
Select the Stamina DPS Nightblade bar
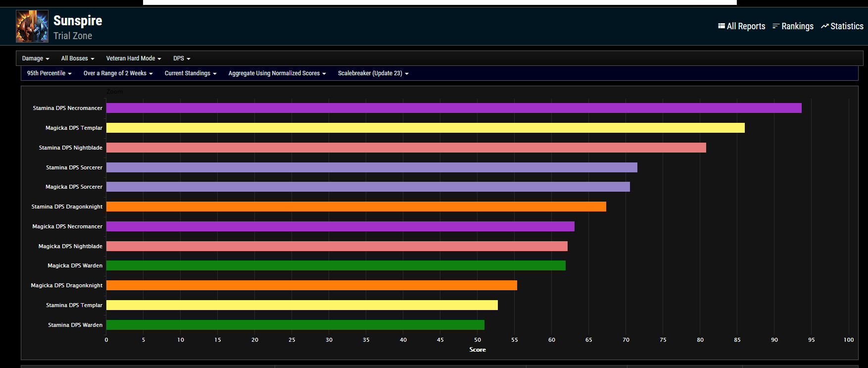tap(406, 148)
